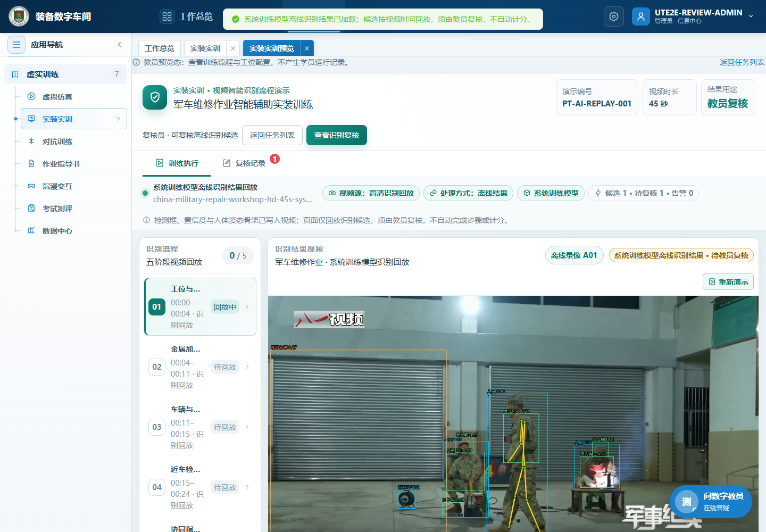Select step 03 车辆与… in the flow list
This screenshot has width=766, height=532.
click(x=200, y=427)
